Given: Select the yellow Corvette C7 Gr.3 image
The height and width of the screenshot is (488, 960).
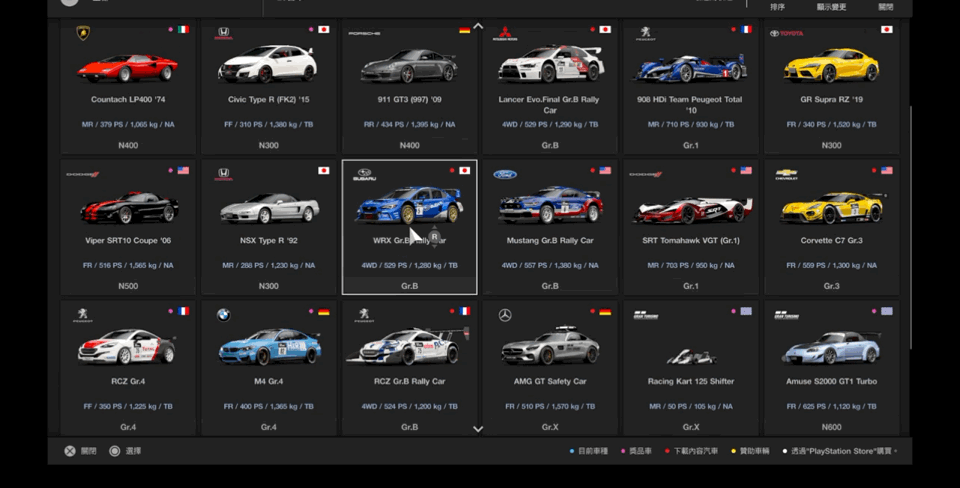Looking at the screenshot, I should point(833,208).
